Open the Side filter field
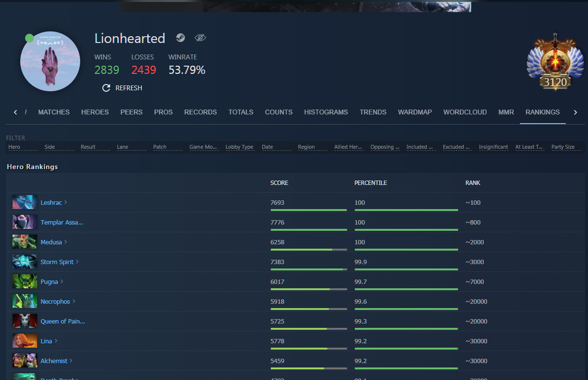 point(59,147)
